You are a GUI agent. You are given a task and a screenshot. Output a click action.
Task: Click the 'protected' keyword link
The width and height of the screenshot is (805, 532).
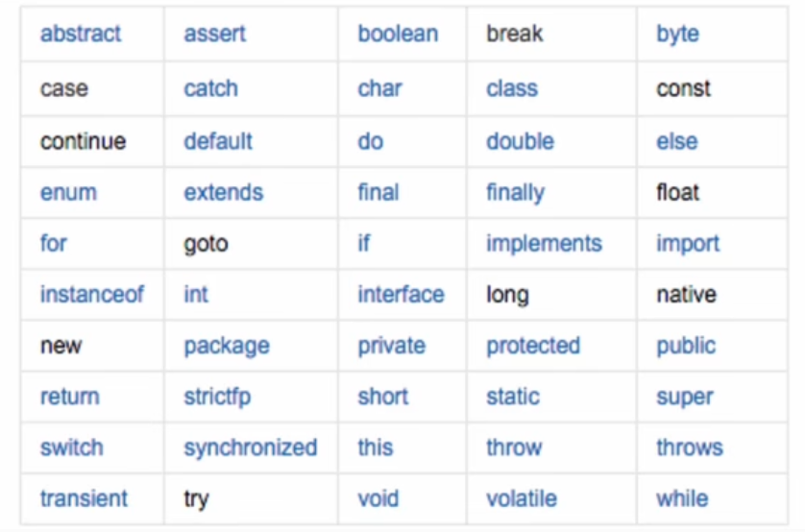tap(533, 346)
